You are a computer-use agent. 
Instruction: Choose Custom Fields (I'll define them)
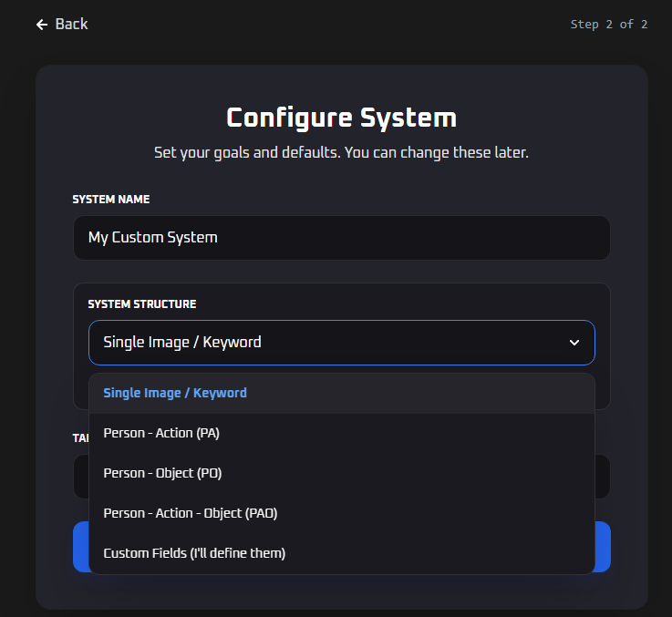(x=194, y=553)
